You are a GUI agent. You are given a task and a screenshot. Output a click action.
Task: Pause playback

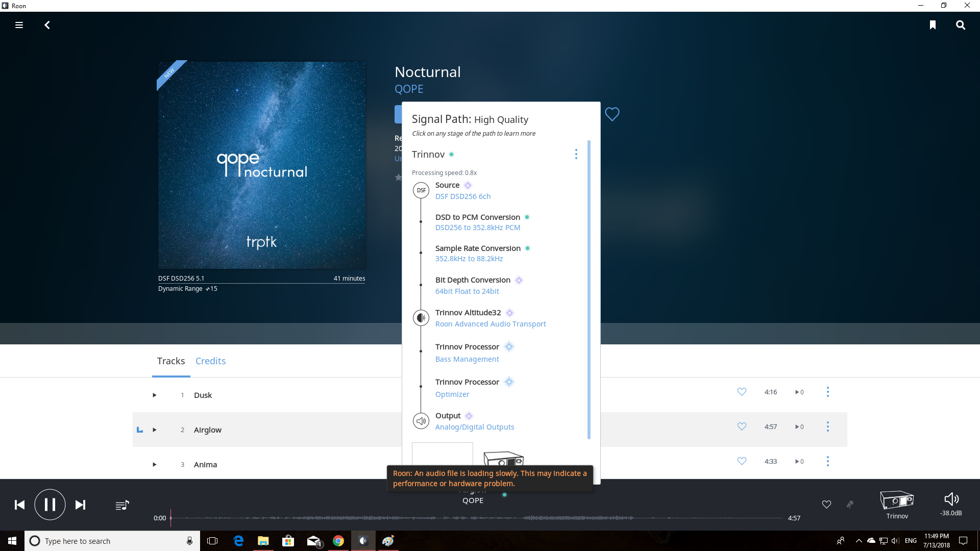[x=50, y=505]
